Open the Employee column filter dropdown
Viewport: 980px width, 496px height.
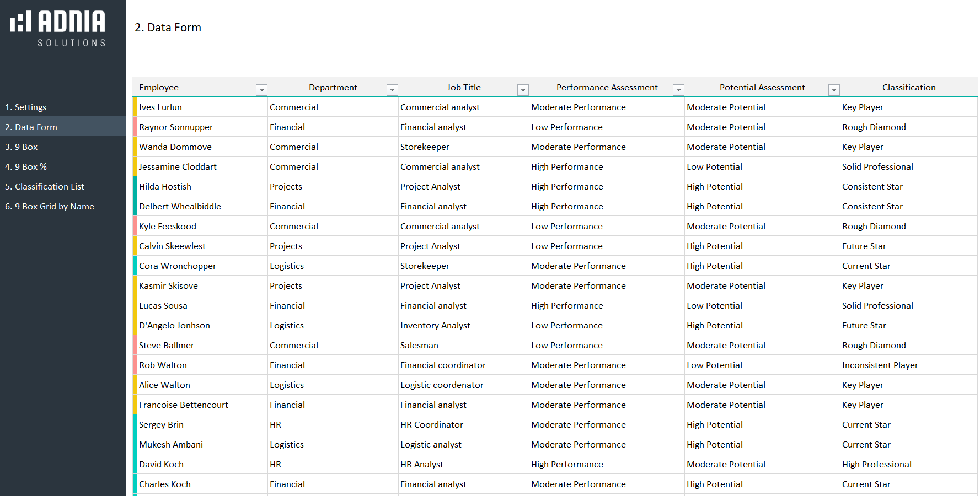coord(261,90)
